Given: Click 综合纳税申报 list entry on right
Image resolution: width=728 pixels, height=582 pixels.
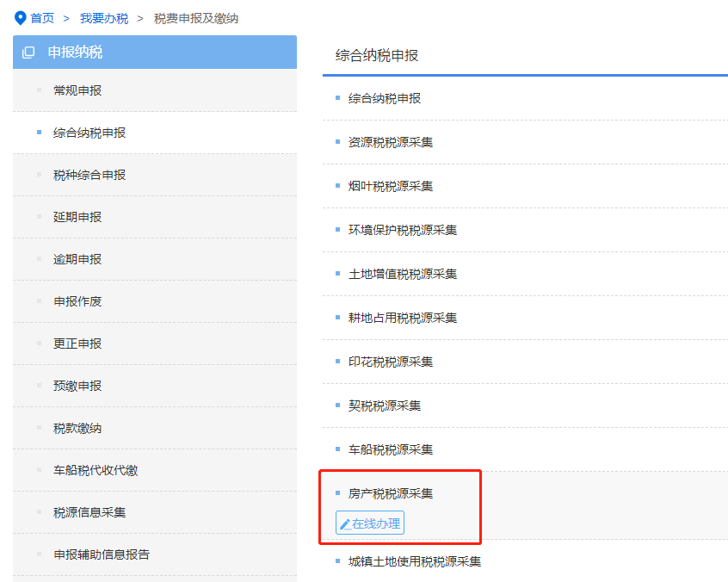Looking at the screenshot, I should pyautogui.click(x=385, y=98).
